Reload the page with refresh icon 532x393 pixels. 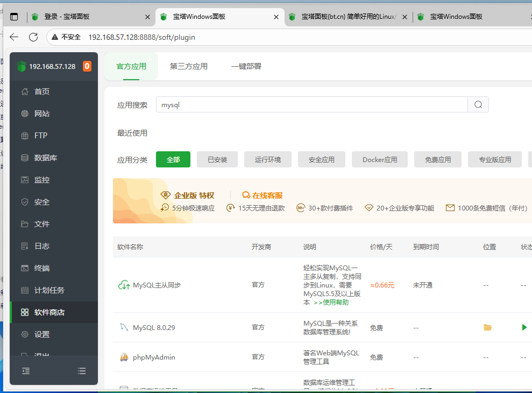click(33, 37)
